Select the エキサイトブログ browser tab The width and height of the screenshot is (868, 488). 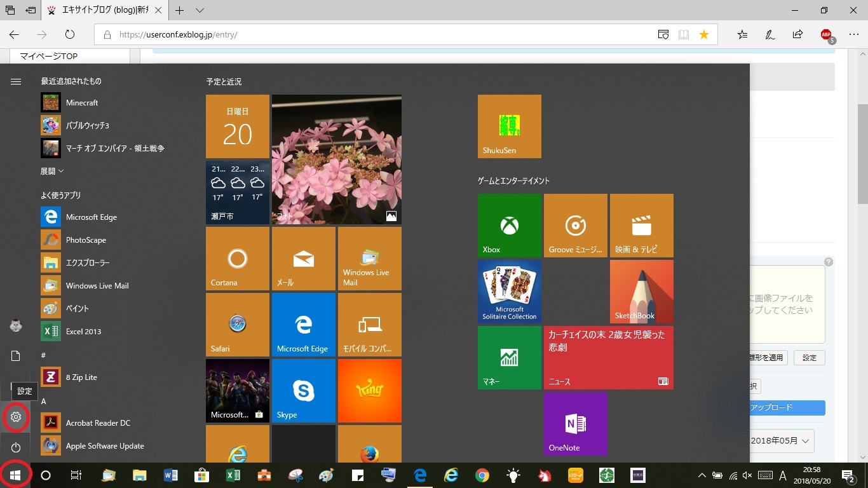105,11
